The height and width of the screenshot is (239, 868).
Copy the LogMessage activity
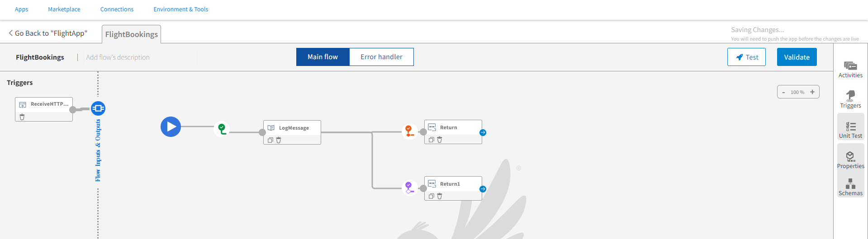[x=270, y=140]
